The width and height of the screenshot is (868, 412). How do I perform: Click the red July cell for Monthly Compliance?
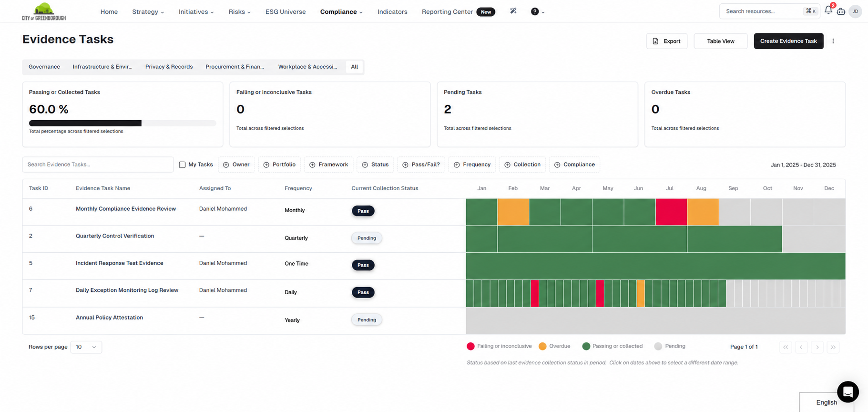671,212
